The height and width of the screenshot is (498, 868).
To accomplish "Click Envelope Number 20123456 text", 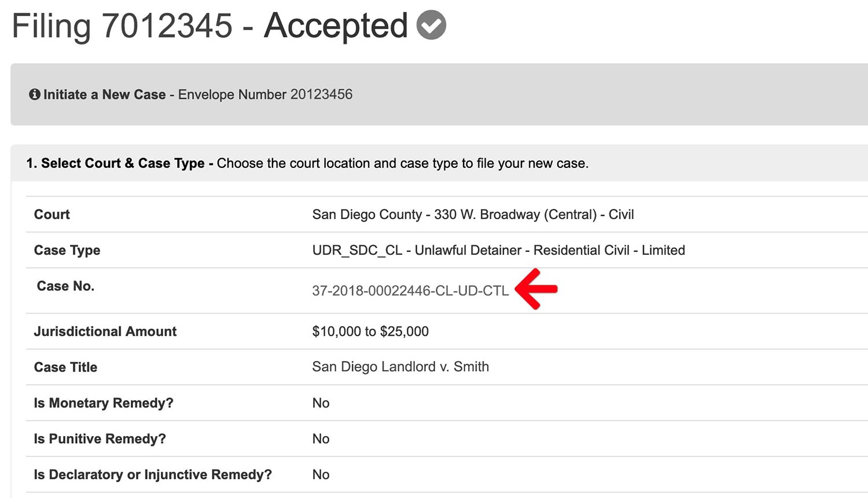I will click(x=265, y=94).
